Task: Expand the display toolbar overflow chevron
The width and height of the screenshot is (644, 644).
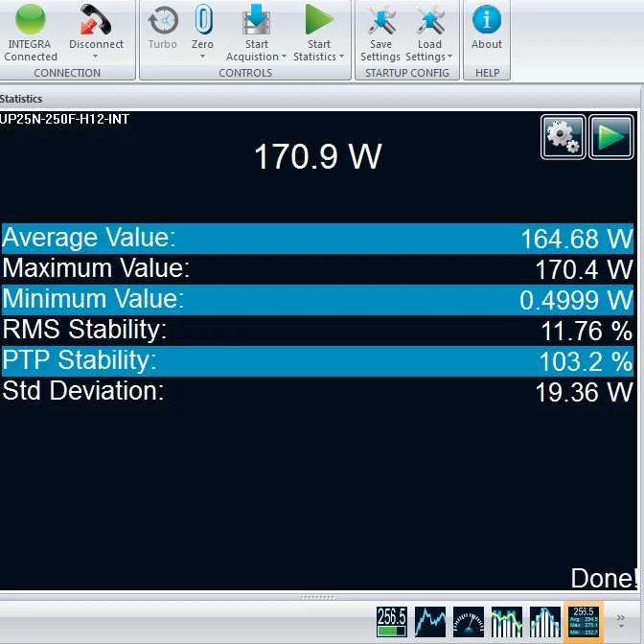Action: [x=621, y=619]
